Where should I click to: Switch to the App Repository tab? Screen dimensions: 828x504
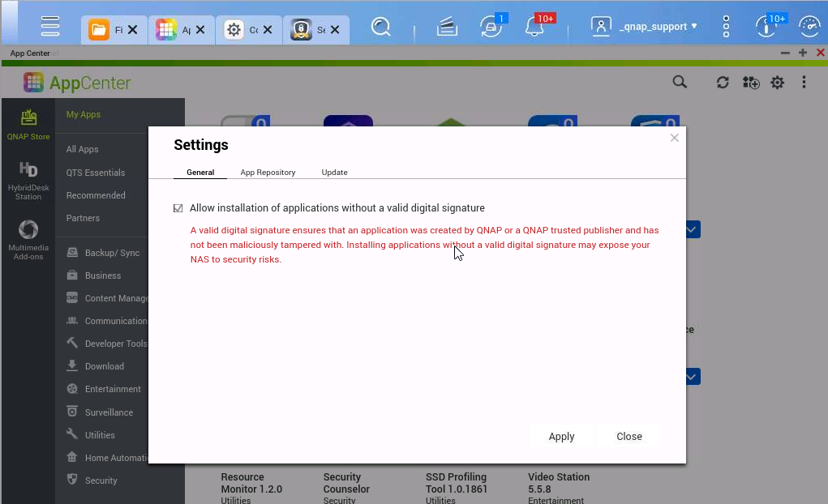(268, 172)
